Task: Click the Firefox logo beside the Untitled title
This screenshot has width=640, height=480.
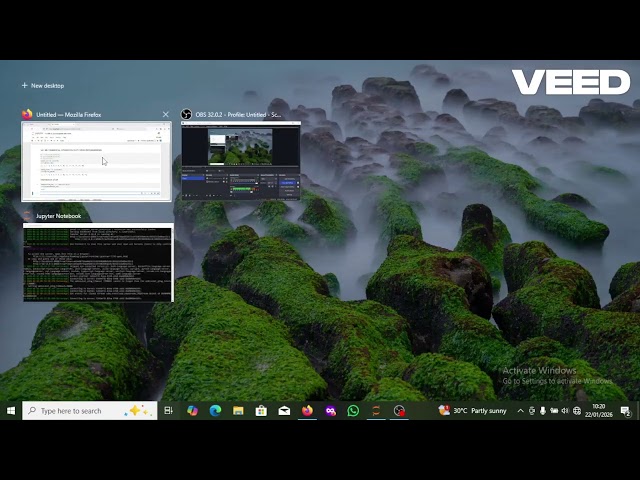Action: pyautogui.click(x=27, y=114)
